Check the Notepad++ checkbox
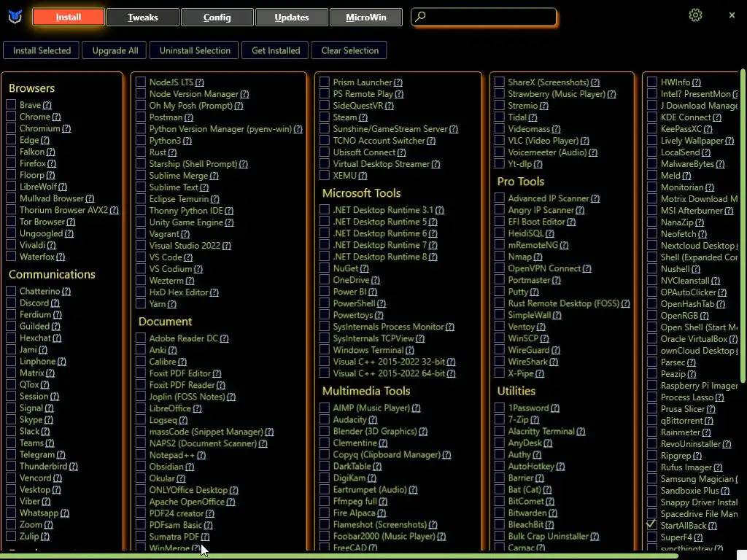747x560 pixels. [141, 455]
